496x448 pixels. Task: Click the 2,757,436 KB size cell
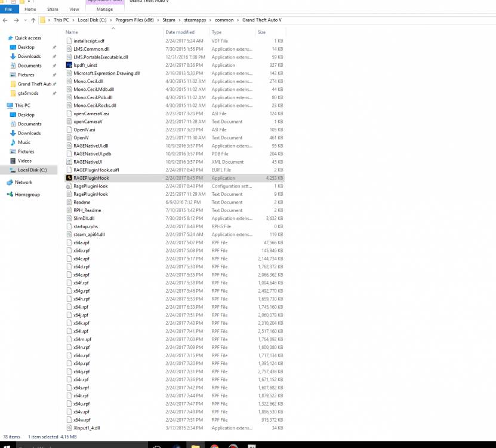tap(270, 372)
